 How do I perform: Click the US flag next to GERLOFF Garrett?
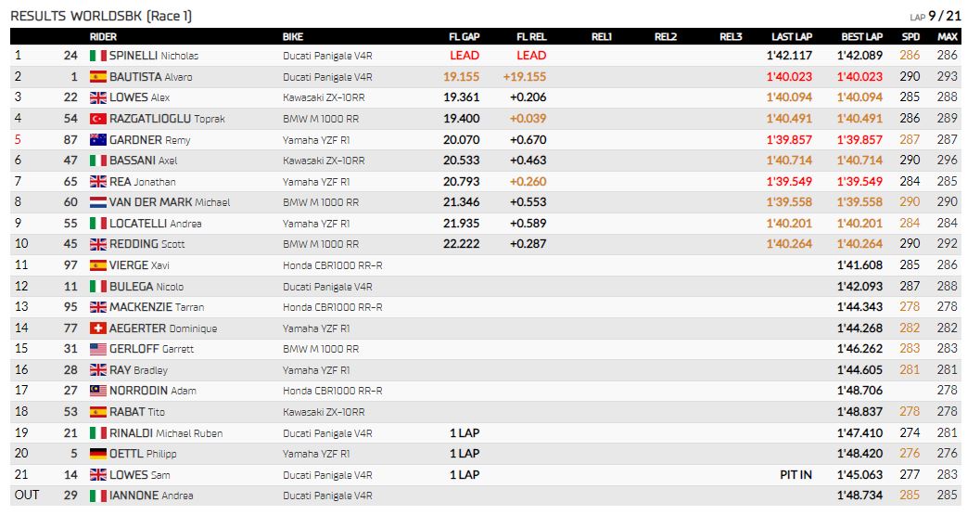coord(98,349)
